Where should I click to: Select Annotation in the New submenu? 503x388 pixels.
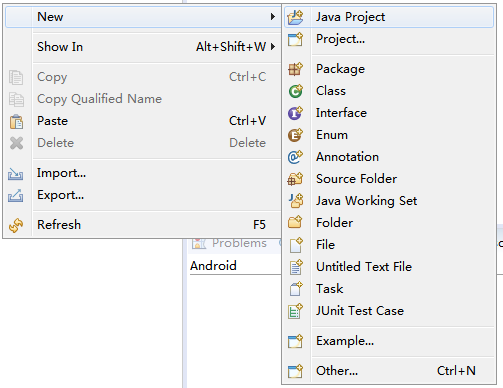pyautogui.click(x=389, y=157)
